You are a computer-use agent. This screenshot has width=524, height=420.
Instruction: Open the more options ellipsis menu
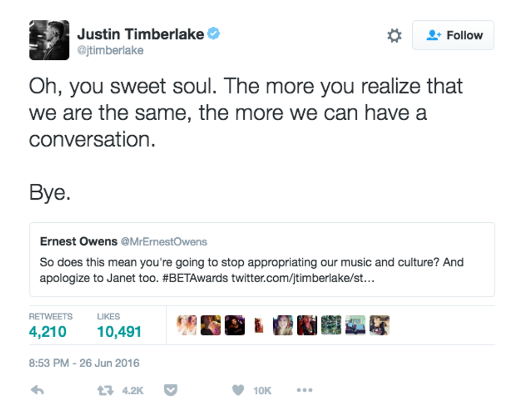click(304, 391)
